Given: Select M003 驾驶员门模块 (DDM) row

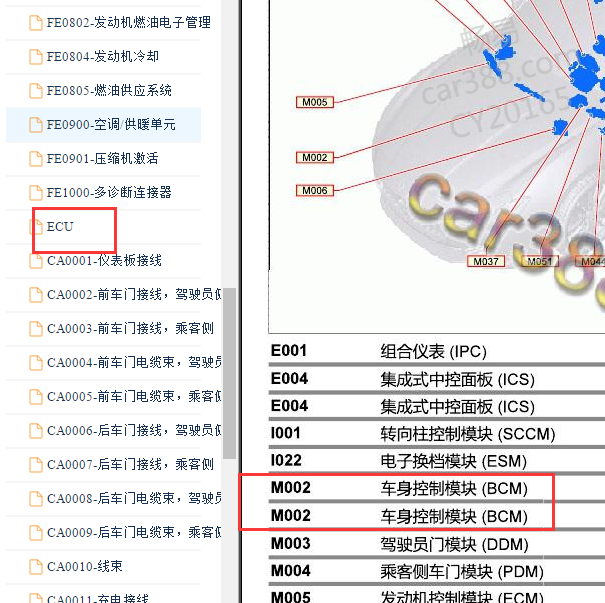Looking at the screenshot, I should coord(437,544).
